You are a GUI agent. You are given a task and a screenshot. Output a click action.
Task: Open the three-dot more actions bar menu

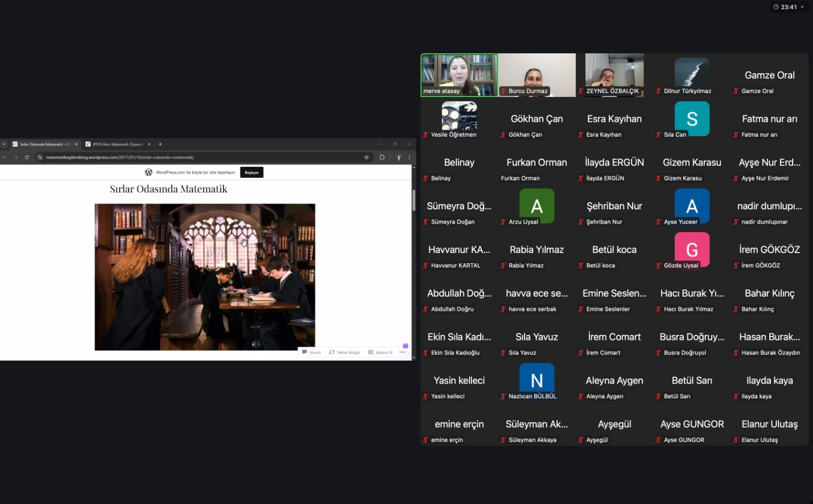pyautogui.click(x=402, y=352)
